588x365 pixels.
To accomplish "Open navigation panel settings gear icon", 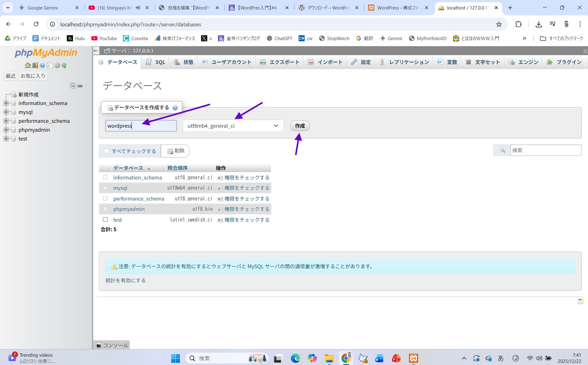I will pyautogui.click(x=57, y=65).
